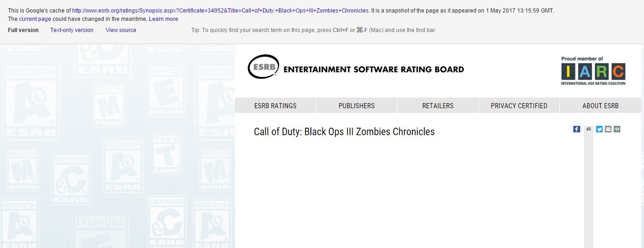Print page using printer icon
The image size is (644, 248).
pos(617,129)
